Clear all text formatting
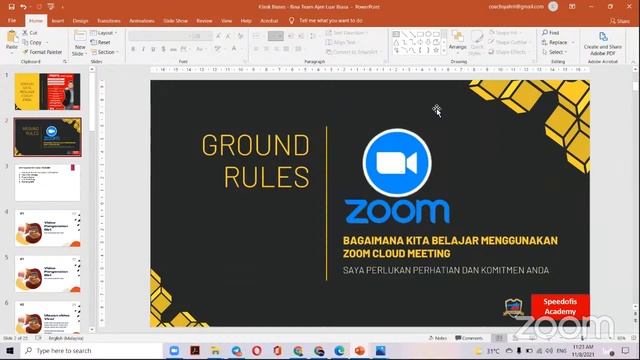Screen dimensions: 640x360 point(241,36)
